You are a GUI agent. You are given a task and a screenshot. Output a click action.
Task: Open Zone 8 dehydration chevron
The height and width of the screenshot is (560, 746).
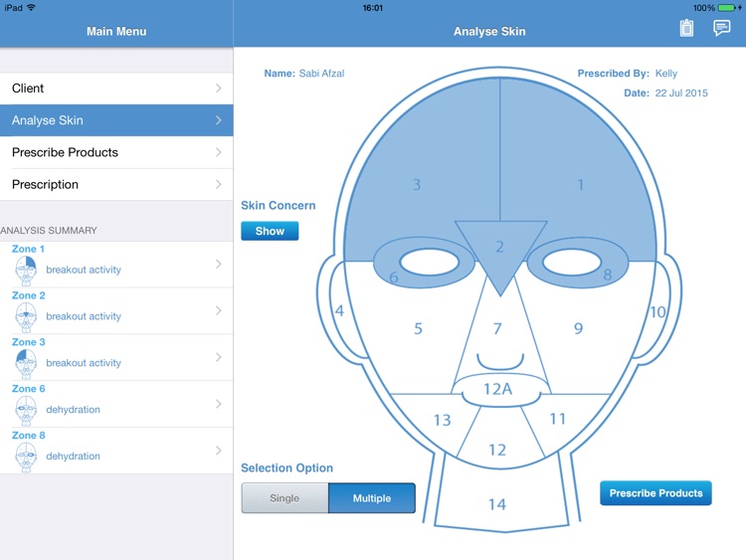[x=219, y=451]
